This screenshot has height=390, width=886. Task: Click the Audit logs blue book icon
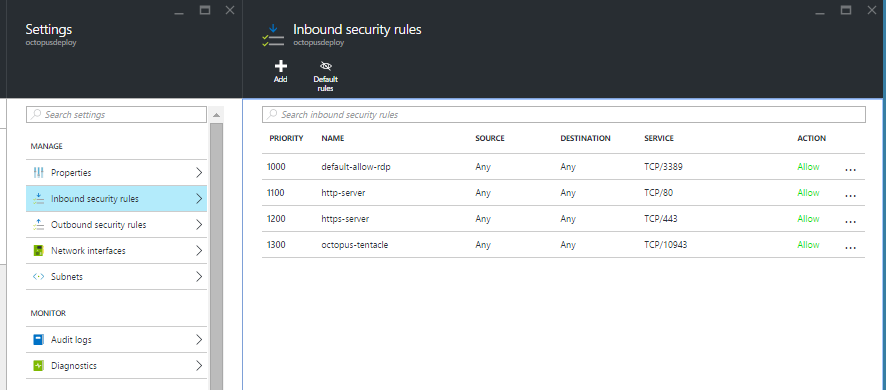38,340
